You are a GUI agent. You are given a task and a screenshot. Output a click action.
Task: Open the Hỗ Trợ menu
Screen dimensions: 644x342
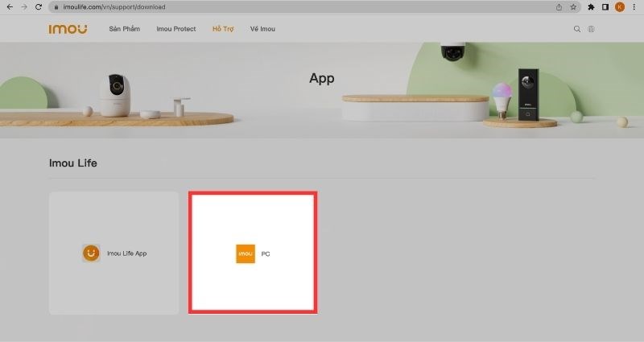(223, 29)
